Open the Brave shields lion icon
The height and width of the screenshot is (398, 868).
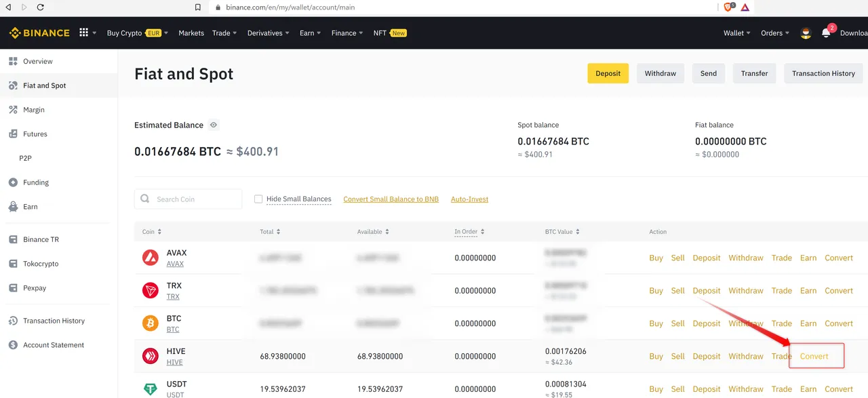tap(728, 7)
